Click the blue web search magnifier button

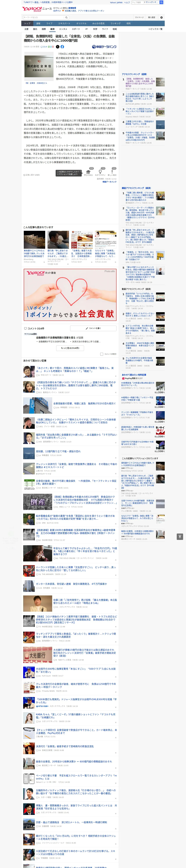coord(161,2)
